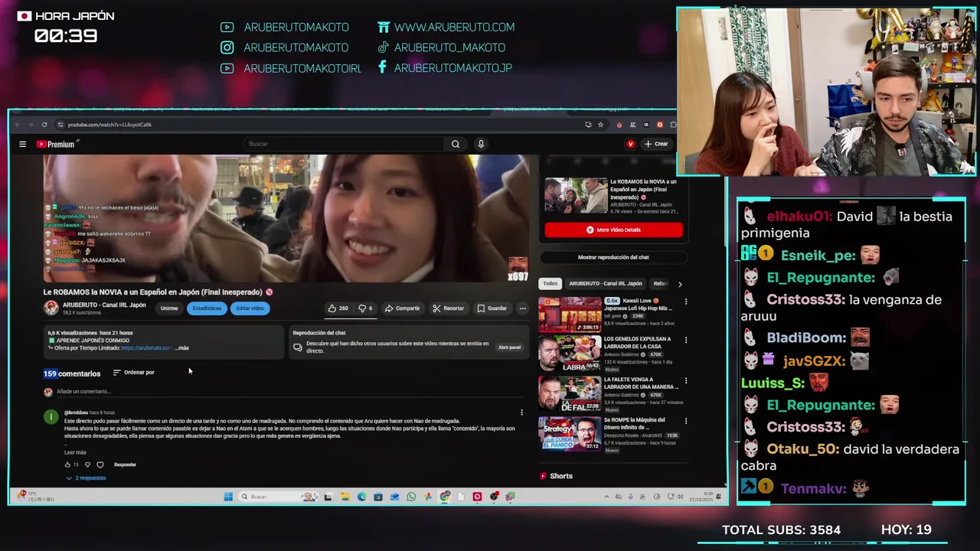Screen dimensions: 980x551
Task: Open WhatsApp from the taskbar
Action: click(x=411, y=497)
